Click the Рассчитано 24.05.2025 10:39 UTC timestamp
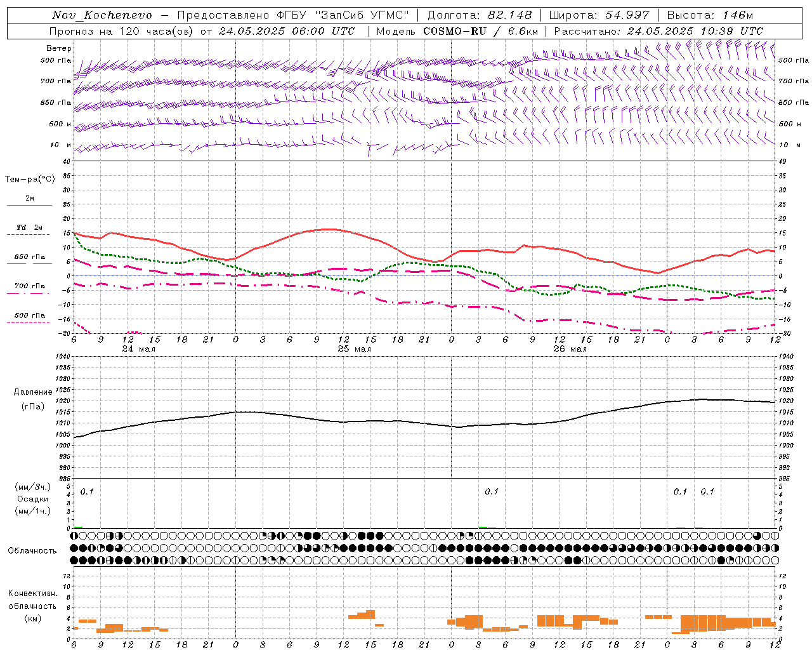812x650 pixels. 658,31
